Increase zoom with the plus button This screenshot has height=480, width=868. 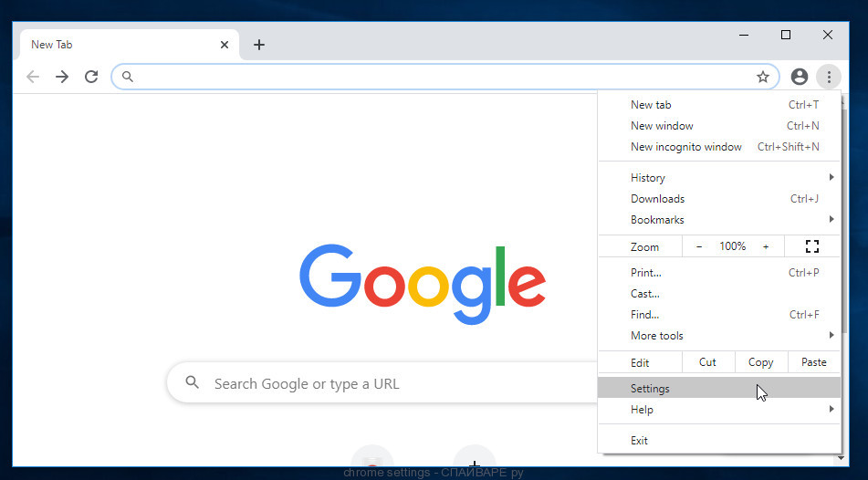(x=766, y=246)
